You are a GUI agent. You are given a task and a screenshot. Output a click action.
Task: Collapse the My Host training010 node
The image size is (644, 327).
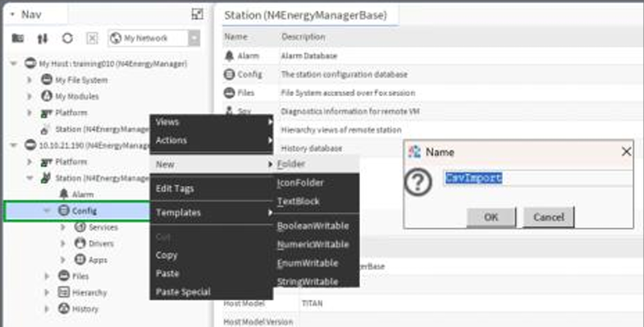[x=14, y=63]
